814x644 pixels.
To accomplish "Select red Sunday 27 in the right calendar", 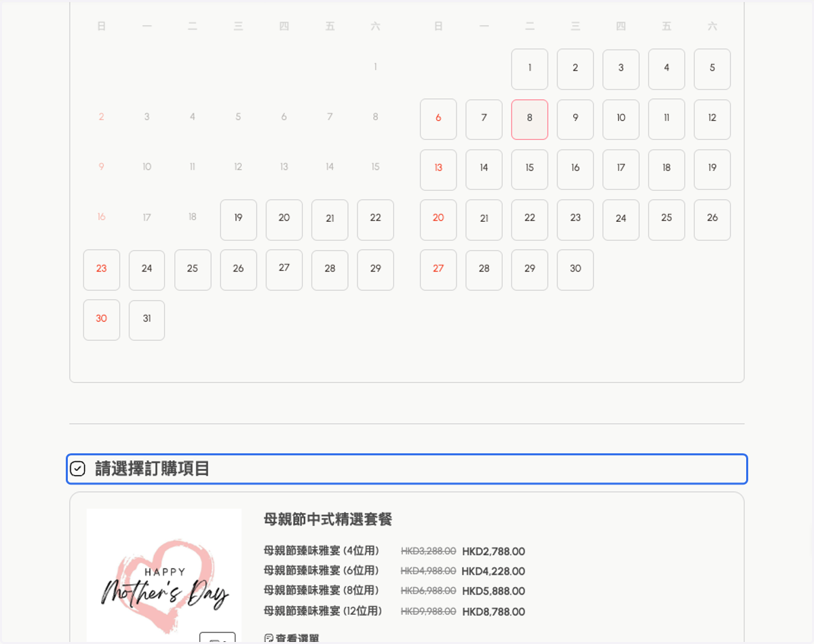I will click(x=438, y=270).
